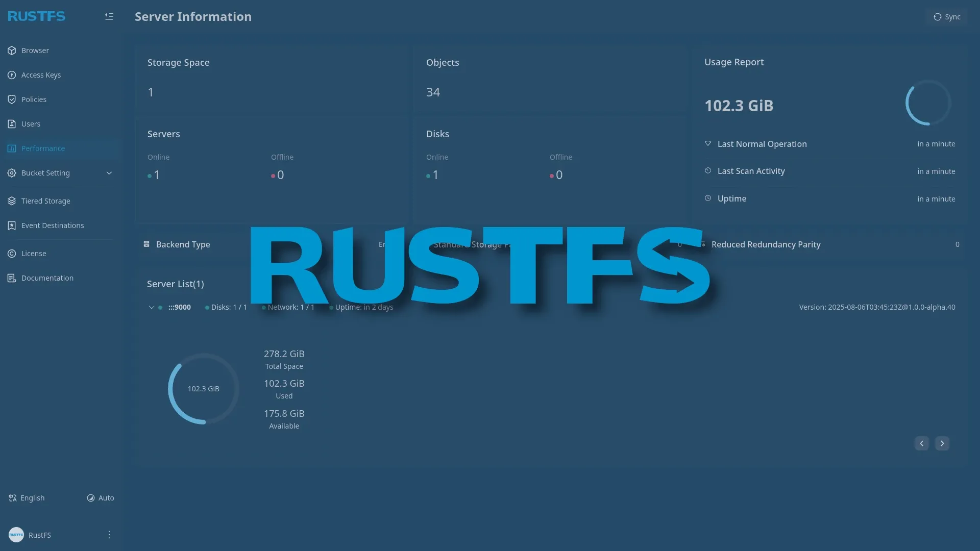Navigate to Users page
980x551 pixels.
click(x=61, y=124)
